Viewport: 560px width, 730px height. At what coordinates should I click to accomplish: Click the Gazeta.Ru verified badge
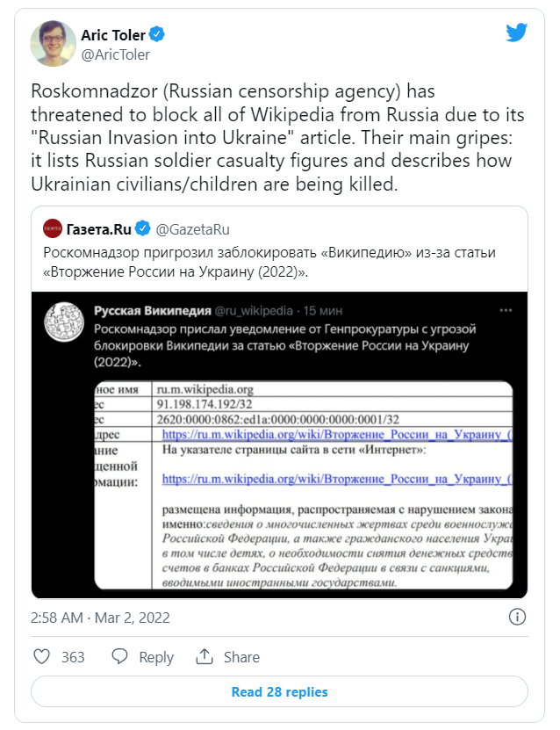coord(144,229)
